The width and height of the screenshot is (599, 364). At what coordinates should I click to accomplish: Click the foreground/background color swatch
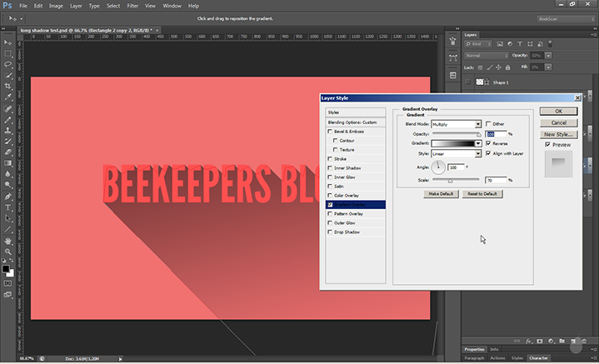(8, 270)
